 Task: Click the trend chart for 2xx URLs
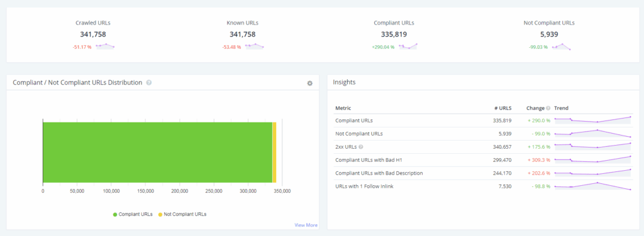[592, 146]
